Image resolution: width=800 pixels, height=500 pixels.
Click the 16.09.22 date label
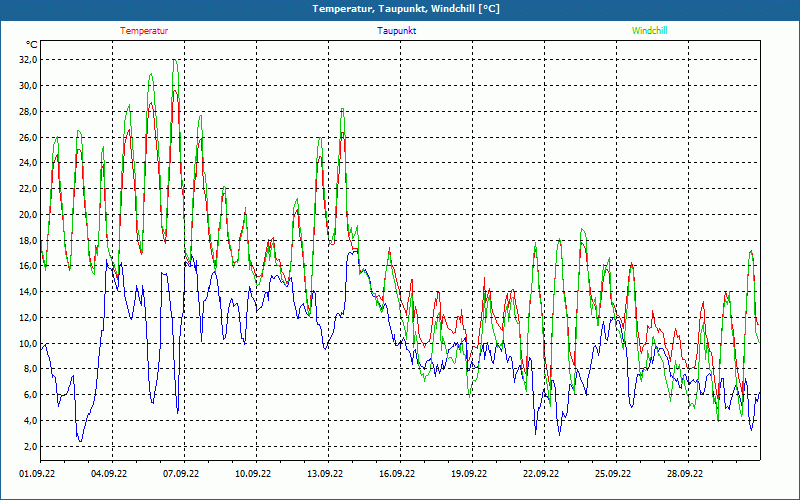click(397, 474)
